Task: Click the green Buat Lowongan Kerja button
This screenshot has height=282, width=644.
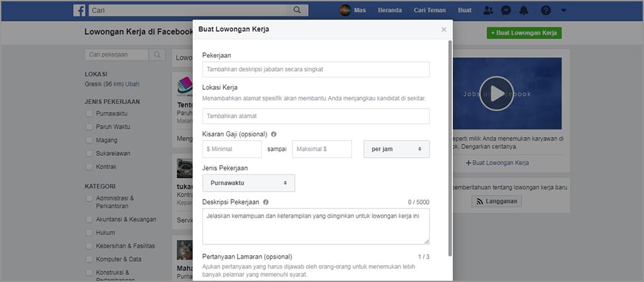Action: (524, 33)
